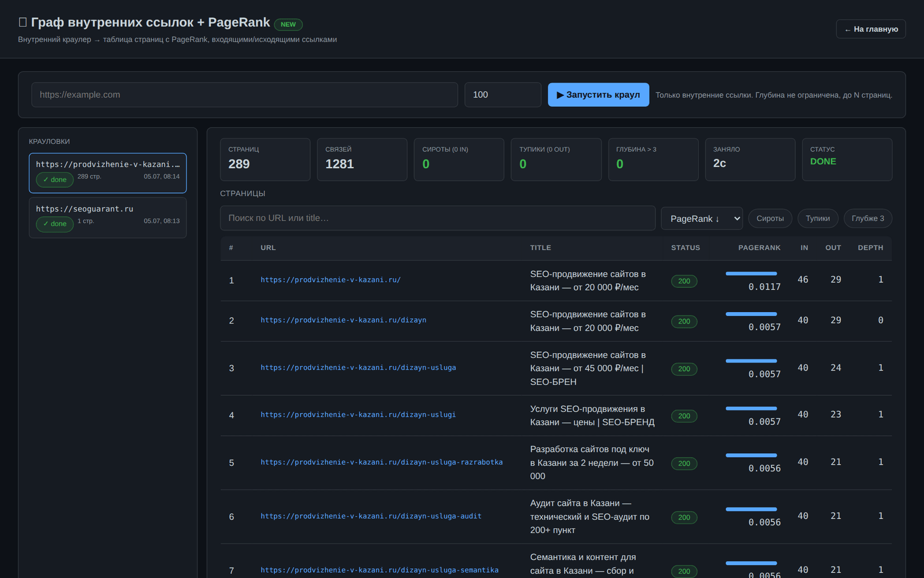
Task: Focus the https://example.com URL input
Action: point(245,95)
